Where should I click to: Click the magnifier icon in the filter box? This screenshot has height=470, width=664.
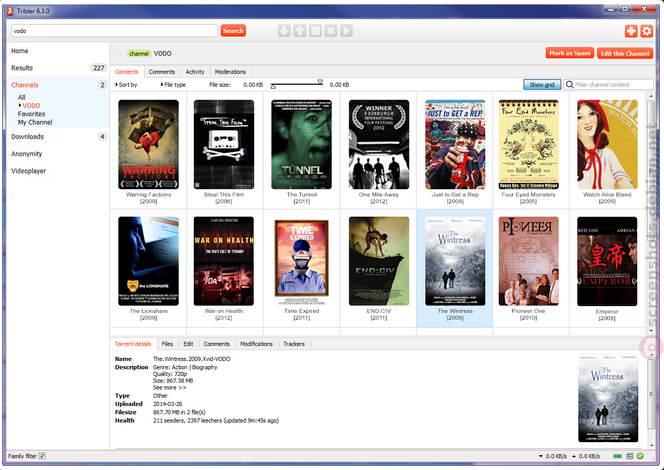tap(570, 85)
